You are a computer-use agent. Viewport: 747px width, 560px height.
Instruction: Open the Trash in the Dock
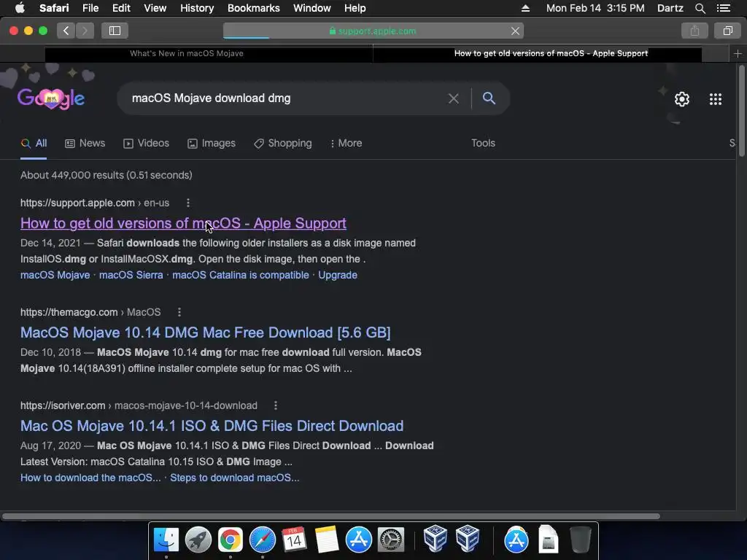580,540
